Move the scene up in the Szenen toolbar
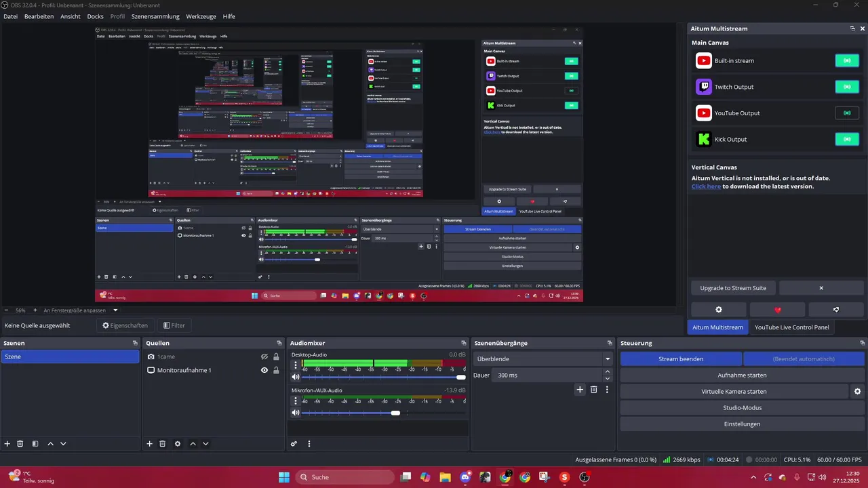Viewport: 868px width, 488px height. click(50, 444)
